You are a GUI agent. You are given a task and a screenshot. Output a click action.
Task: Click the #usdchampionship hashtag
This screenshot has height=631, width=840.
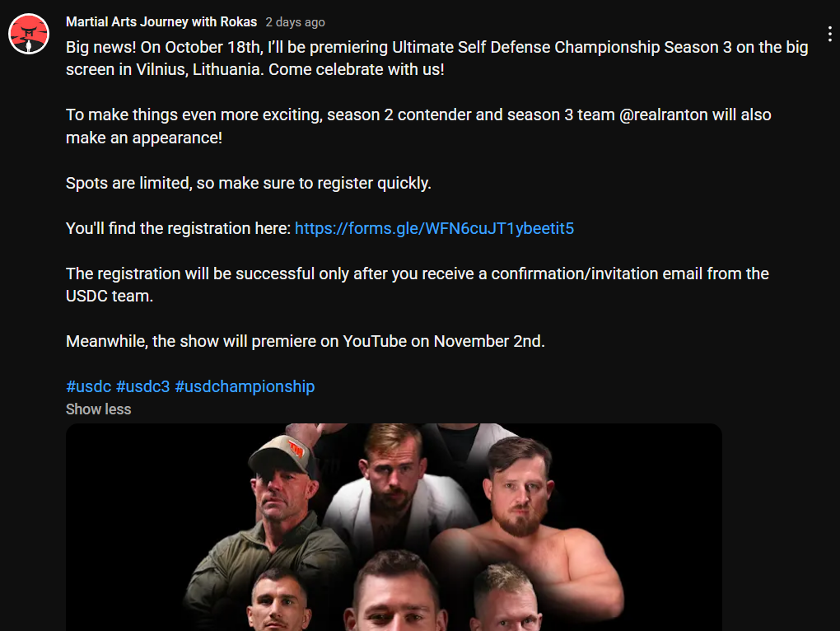click(245, 386)
